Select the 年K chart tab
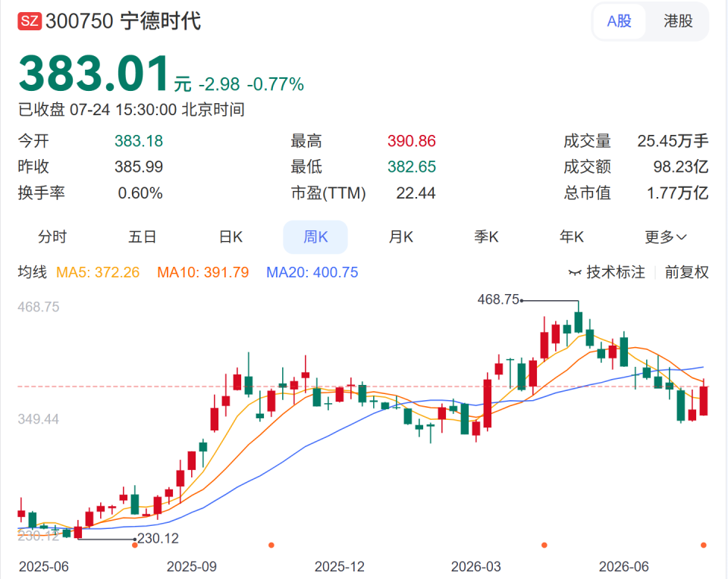Image resolution: width=728 pixels, height=579 pixels. [x=571, y=237]
